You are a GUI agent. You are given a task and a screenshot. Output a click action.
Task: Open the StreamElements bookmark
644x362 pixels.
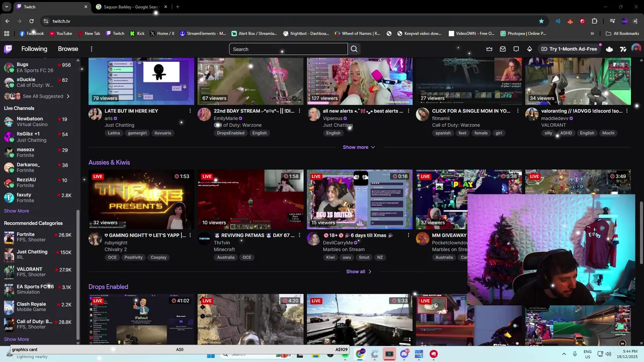[203, 34]
